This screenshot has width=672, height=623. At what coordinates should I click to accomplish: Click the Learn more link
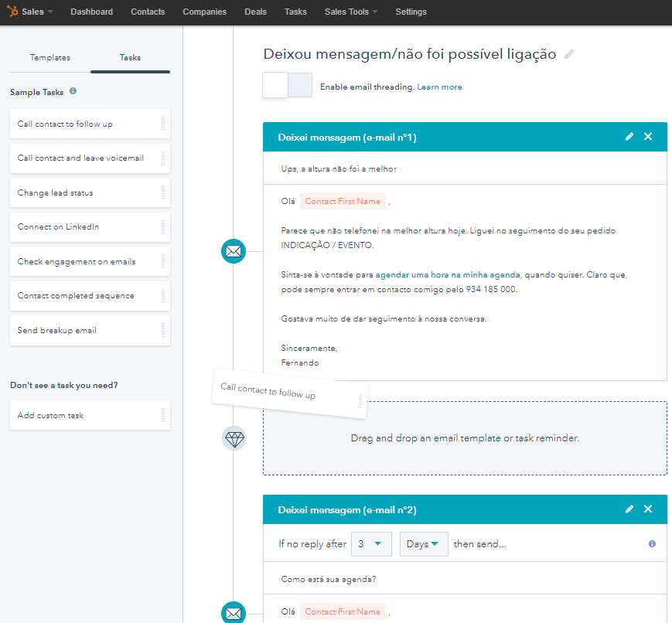[x=439, y=87]
